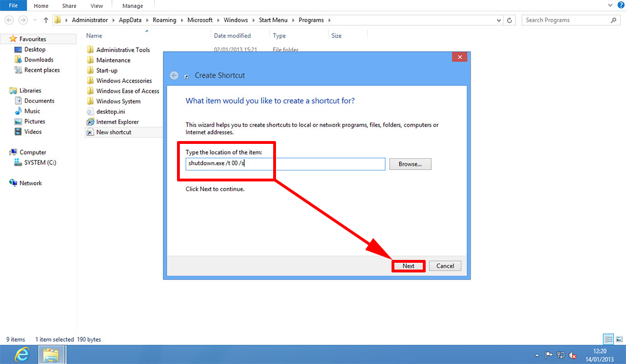This screenshot has width=626, height=364.
Task: Expand the arrow after Programs in path
Action: 330,20
